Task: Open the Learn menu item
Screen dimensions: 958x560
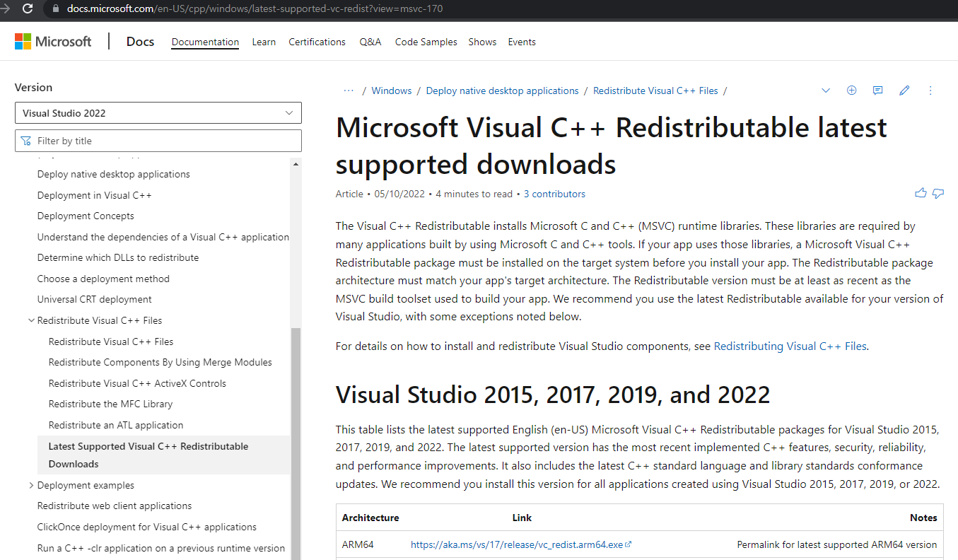Action: point(264,42)
